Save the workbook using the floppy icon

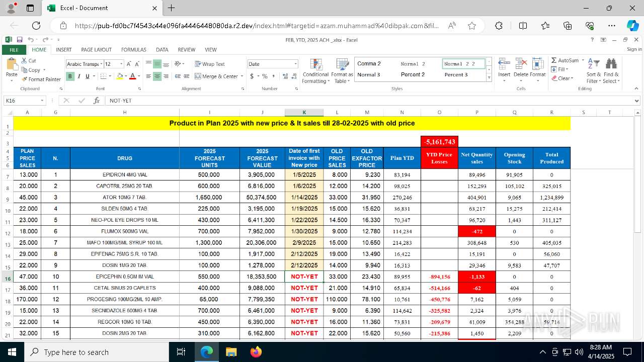(x=20, y=40)
